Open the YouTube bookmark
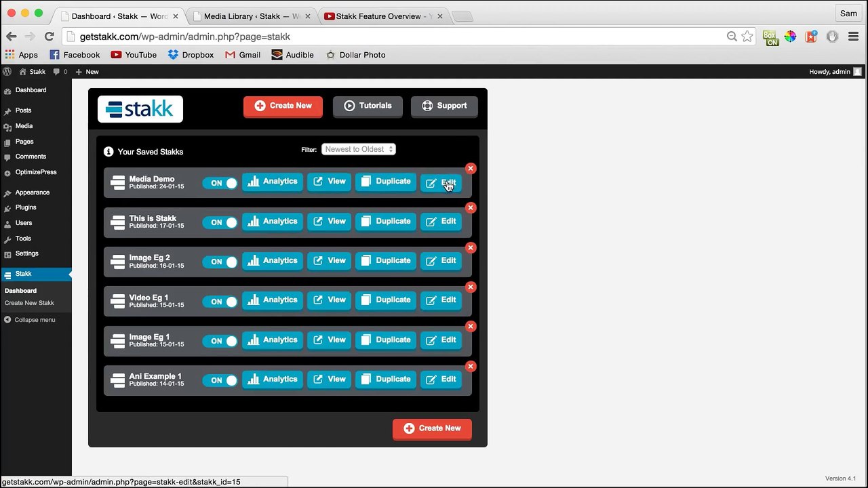The image size is (868, 488). coord(134,55)
